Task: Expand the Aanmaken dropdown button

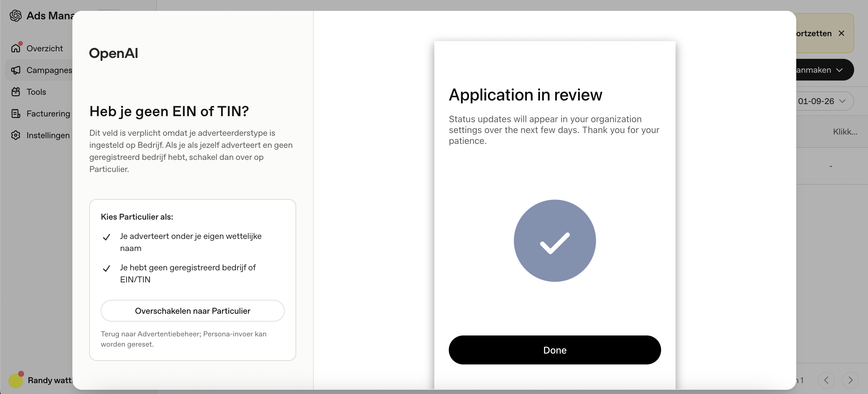Action: (x=825, y=70)
